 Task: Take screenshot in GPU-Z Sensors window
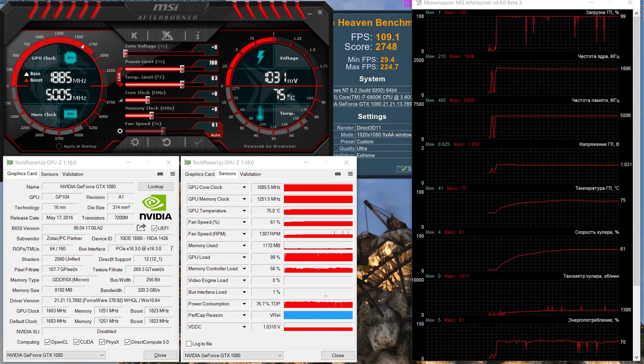click(338, 174)
